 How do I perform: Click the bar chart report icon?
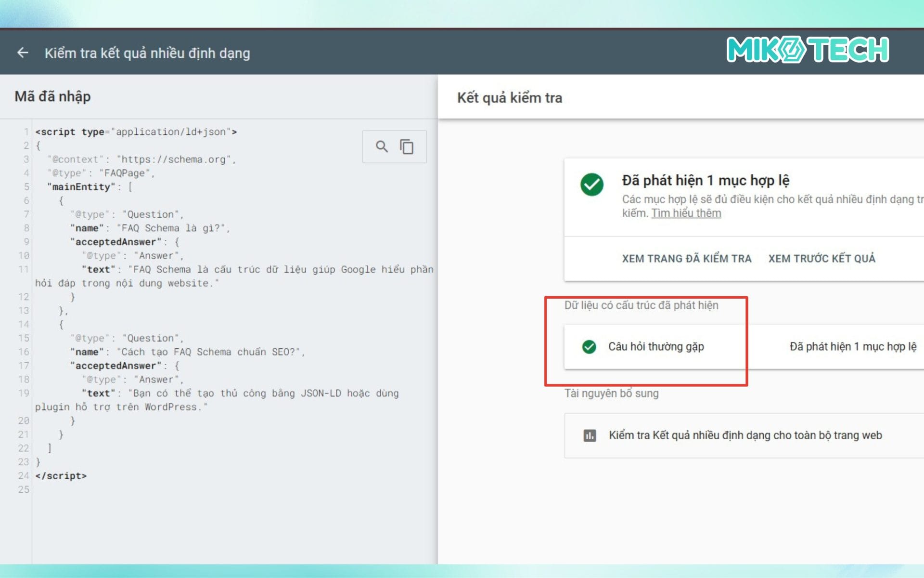click(590, 435)
